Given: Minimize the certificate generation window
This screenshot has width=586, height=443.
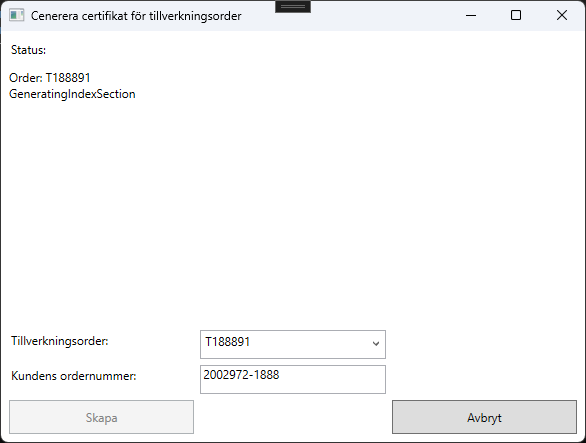Looking at the screenshot, I should click(x=471, y=15).
